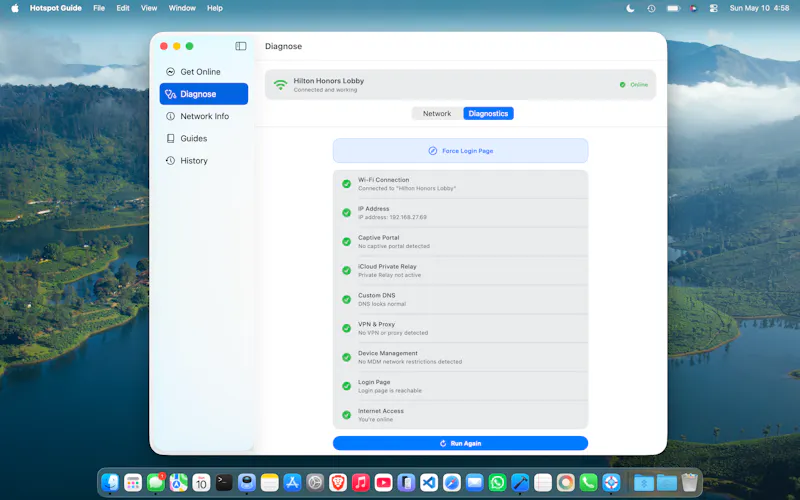The height and width of the screenshot is (500, 800).
Task: Open Xcode from the Dock
Action: (520, 482)
